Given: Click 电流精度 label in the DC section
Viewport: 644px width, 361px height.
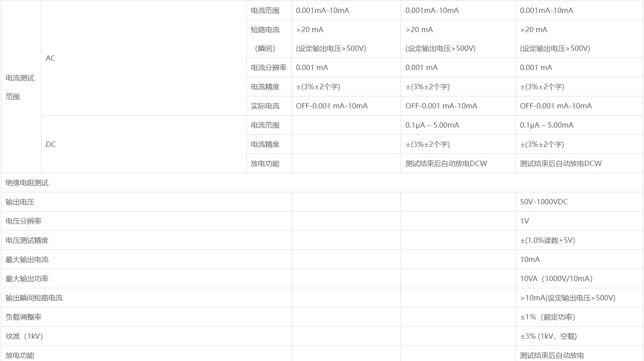Looking at the screenshot, I should [265, 144].
